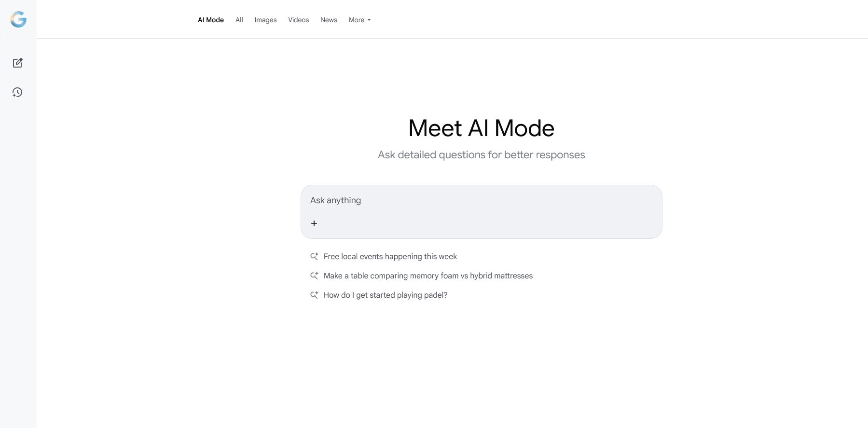
Task: Start a new AI Mode chat
Action: click(x=18, y=63)
